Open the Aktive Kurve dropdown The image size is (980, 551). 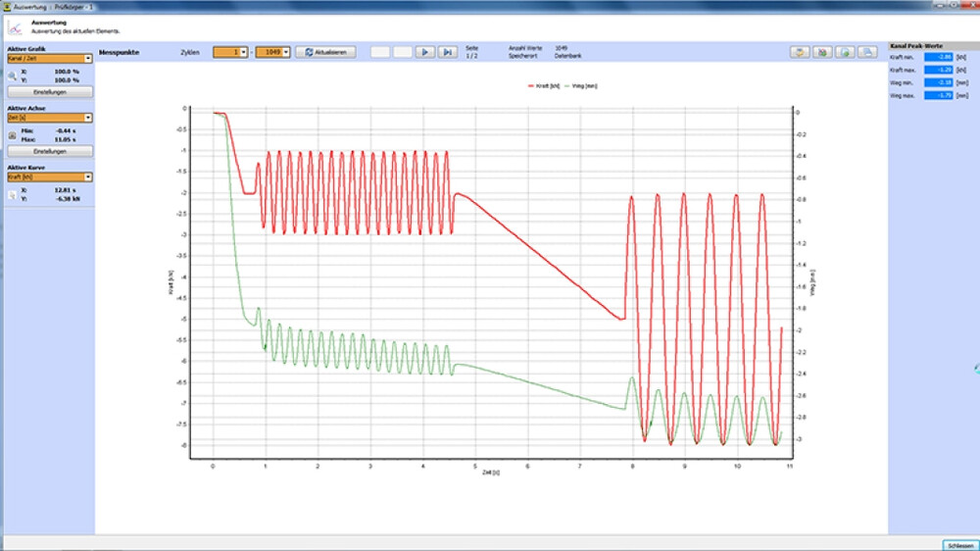(x=88, y=177)
